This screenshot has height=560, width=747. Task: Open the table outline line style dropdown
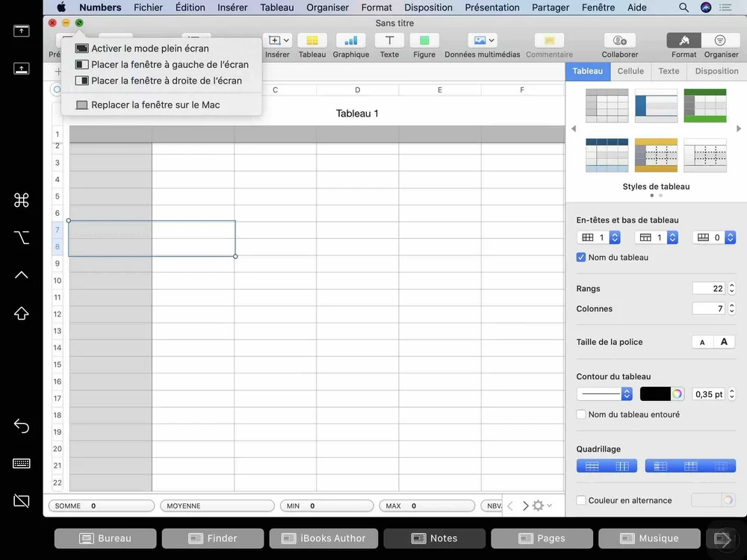(x=604, y=393)
